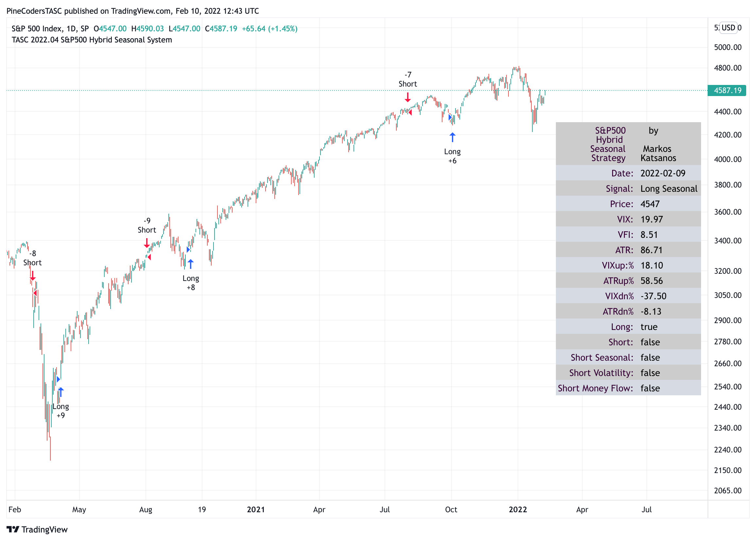The image size is (756, 541).
Task: Click the blue 'Long +6' arrow marker
Action: [x=452, y=137]
